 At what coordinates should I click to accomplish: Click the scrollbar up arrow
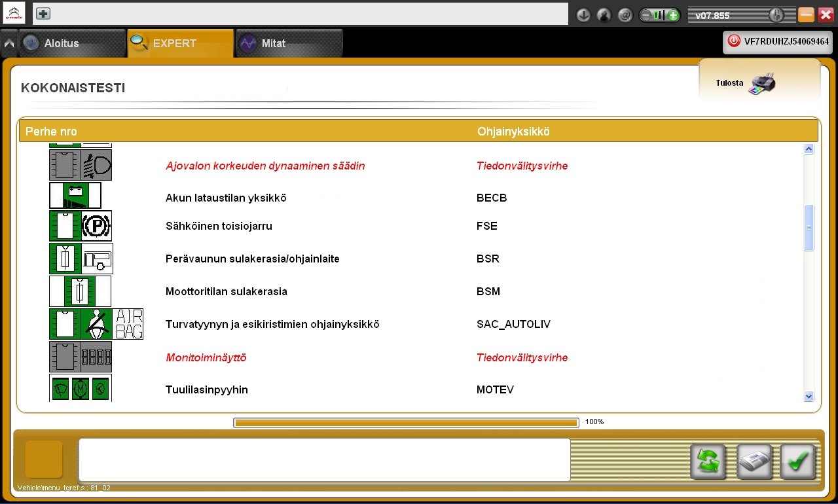809,149
